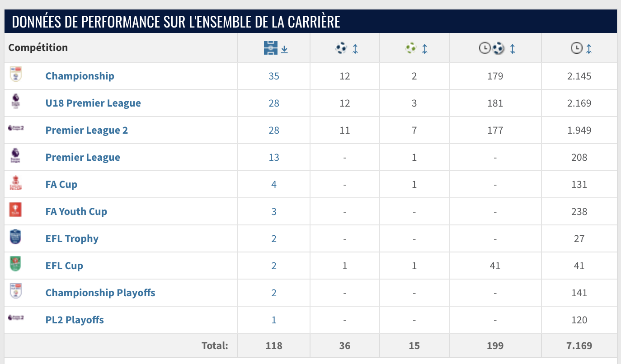Open the Premier League 2 link
The image size is (621, 364).
(x=86, y=130)
